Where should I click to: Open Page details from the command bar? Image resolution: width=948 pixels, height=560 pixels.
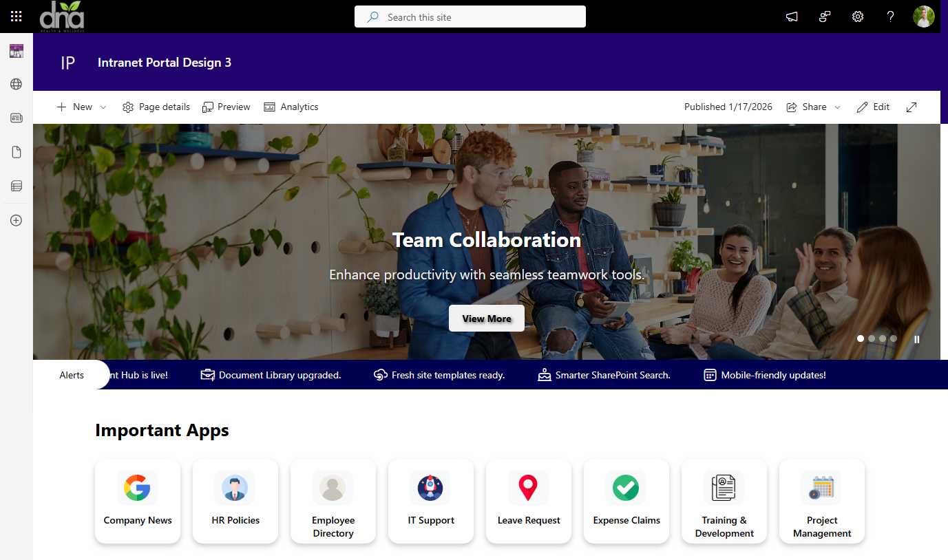tap(156, 107)
